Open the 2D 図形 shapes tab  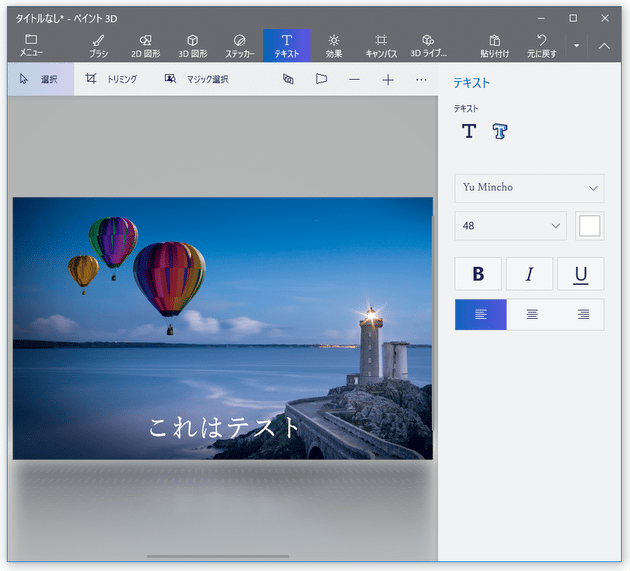(145, 45)
